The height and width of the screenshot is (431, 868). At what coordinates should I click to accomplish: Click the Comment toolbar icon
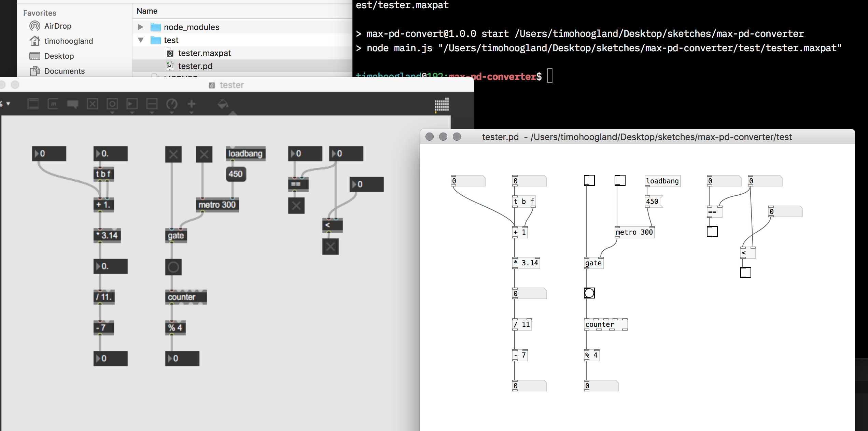click(x=73, y=104)
